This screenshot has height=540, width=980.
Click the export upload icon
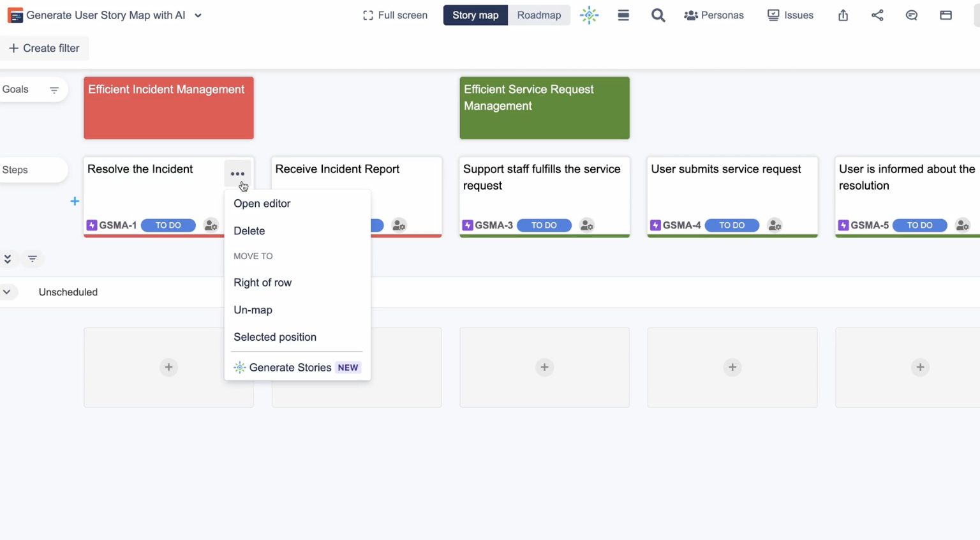click(843, 15)
